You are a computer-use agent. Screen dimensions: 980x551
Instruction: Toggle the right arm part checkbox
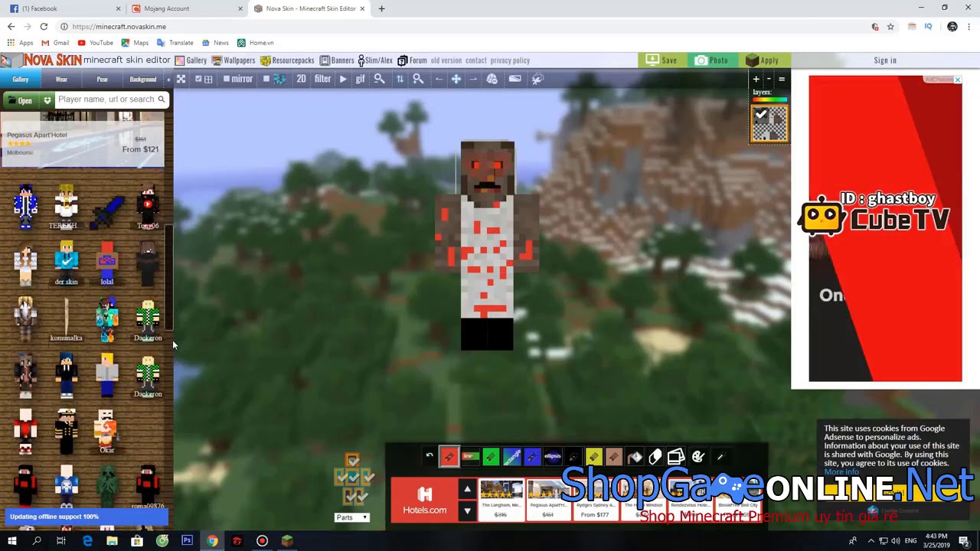(x=366, y=477)
